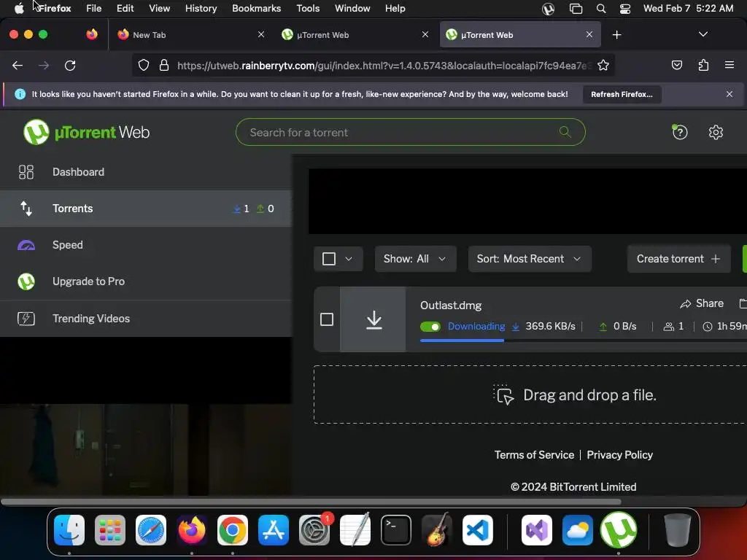This screenshot has width=747, height=560.
Task: Open Launchpad from the Dock
Action: 110,529
